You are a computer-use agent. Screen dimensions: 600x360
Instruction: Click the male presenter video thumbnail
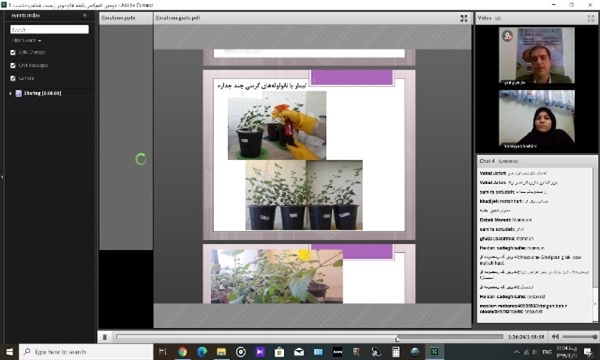tap(536, 56)
